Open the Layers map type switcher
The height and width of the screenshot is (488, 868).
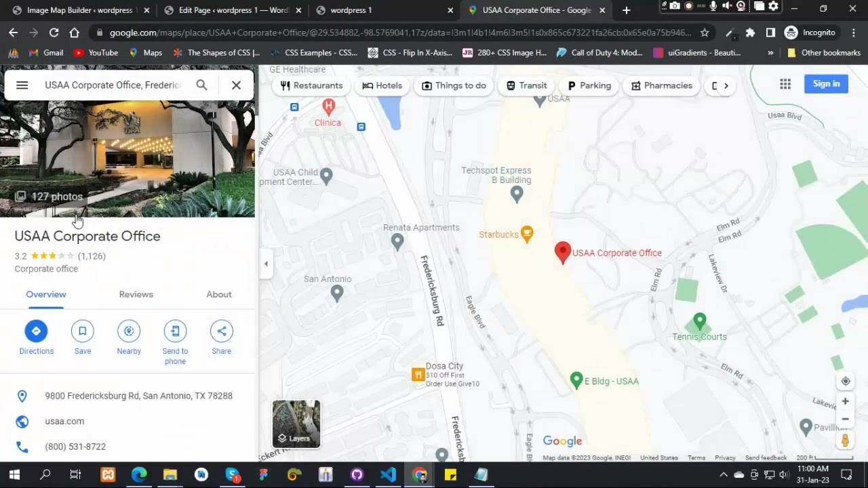[x=296, y=424]
